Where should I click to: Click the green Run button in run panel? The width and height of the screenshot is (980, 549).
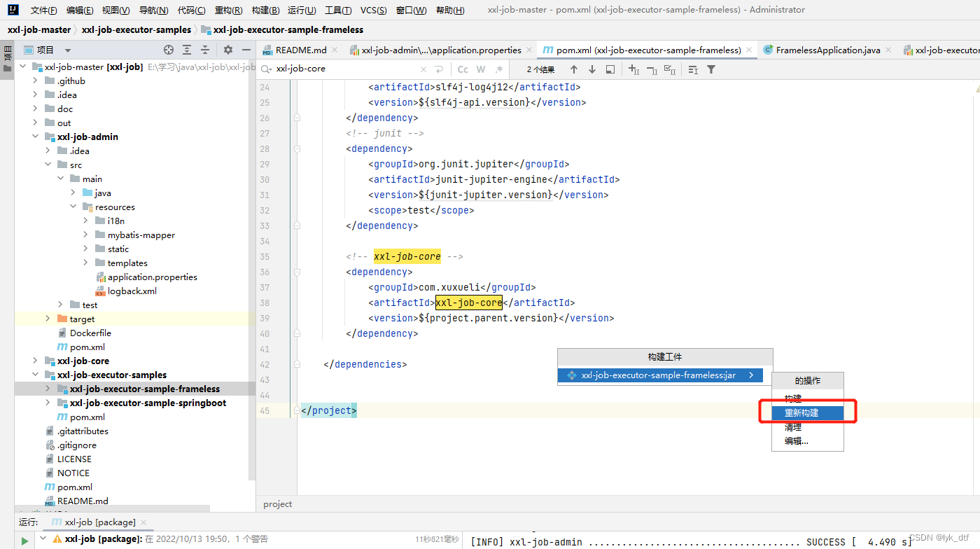click(x=24, y=541)
